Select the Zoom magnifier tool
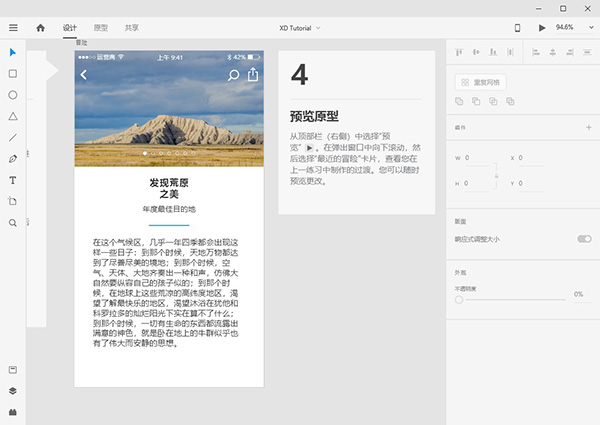600x425 pixels. (13, 223)
